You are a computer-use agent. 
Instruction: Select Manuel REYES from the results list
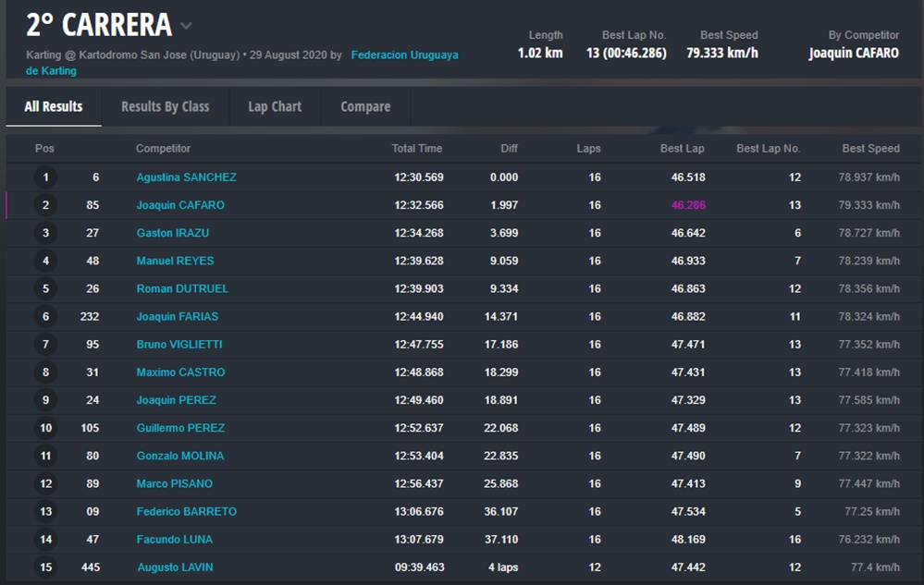[175, 261]
